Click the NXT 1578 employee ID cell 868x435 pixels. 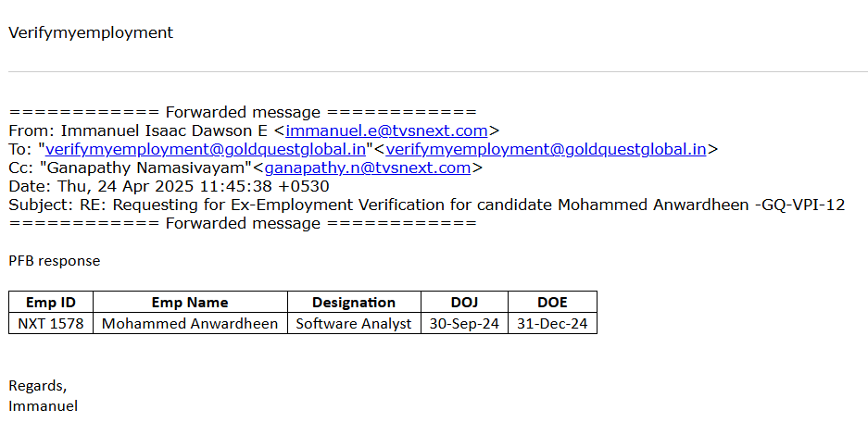[51, 324]
